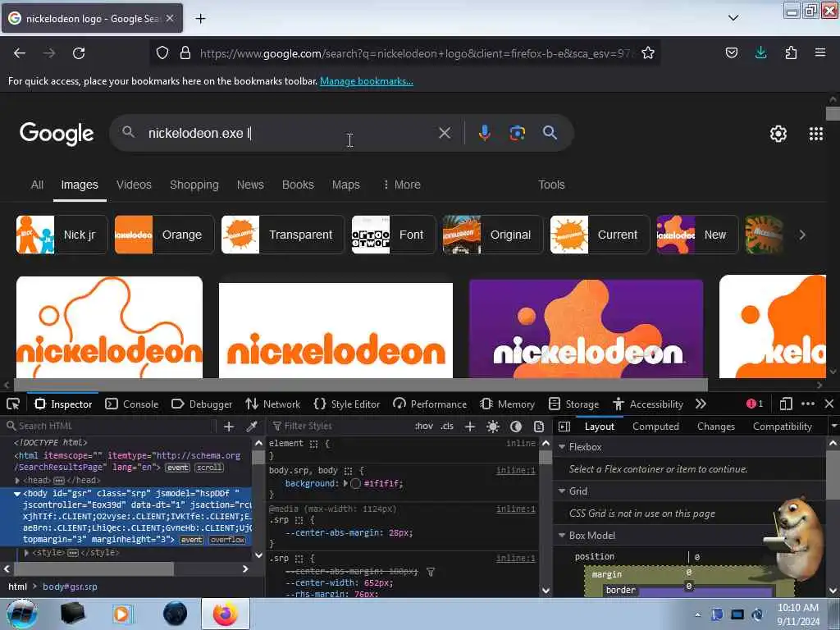Image resolution: width=840 pixels, height=630 pixels.
Task: Open Manage bookmarks link
Action: (x=367, y=81)
